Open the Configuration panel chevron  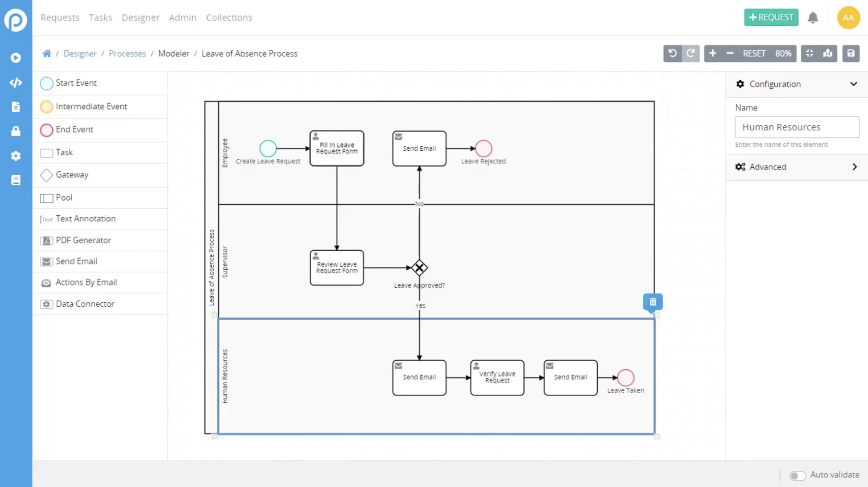[x=854, y=83]
